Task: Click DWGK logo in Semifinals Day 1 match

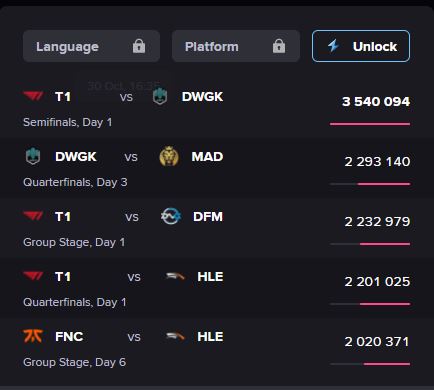Action: [x=160, y=96]
